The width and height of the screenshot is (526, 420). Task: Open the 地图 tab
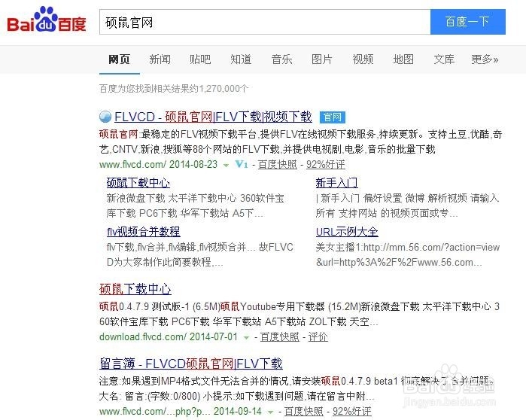tap(403, 59)
